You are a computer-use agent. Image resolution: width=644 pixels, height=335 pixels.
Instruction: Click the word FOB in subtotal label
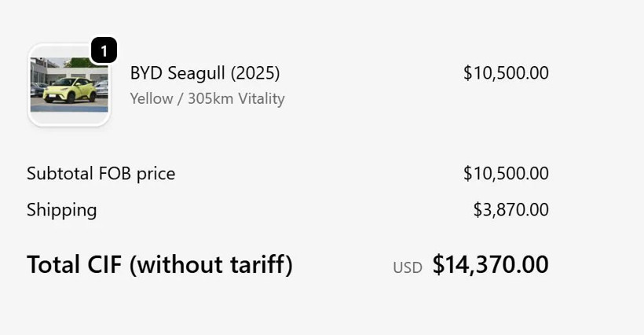(x=114, y=173)
